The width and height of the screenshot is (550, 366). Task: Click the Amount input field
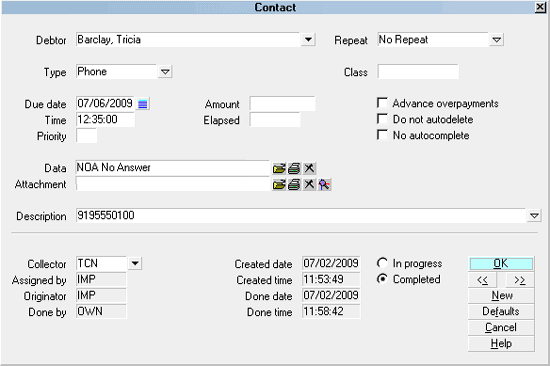pos(282,104)
